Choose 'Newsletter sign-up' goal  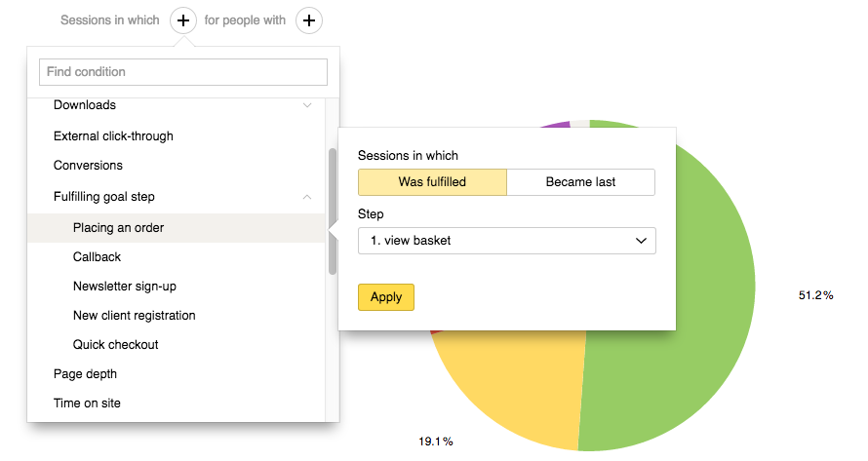click(x=124, y=287)
